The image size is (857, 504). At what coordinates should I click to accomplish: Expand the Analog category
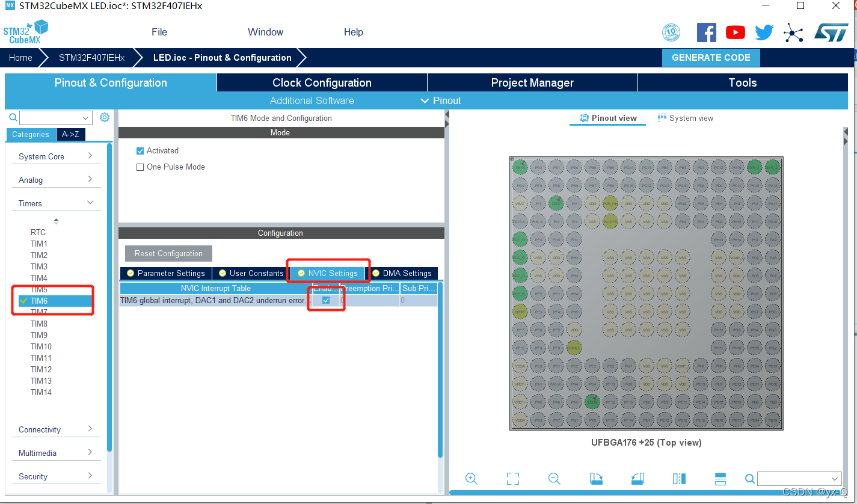pyautogui.click(x=56, y=180)
